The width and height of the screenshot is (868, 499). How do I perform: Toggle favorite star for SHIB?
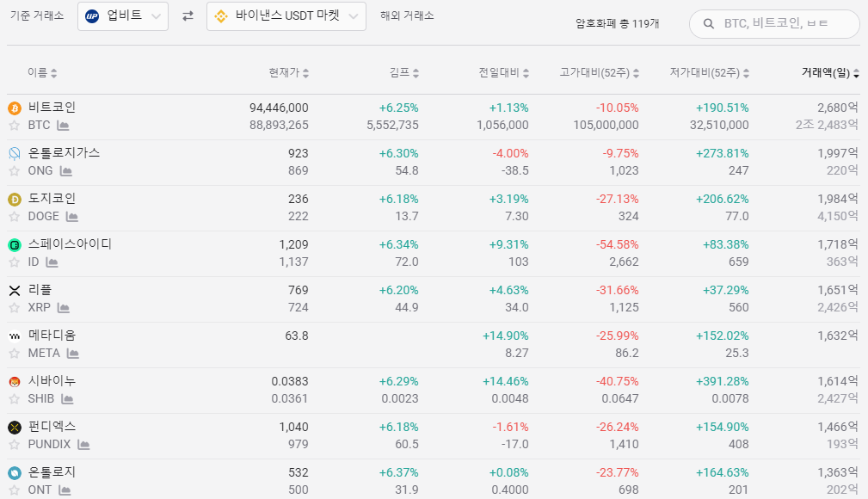pyautogui.click(x=14, y=399)
